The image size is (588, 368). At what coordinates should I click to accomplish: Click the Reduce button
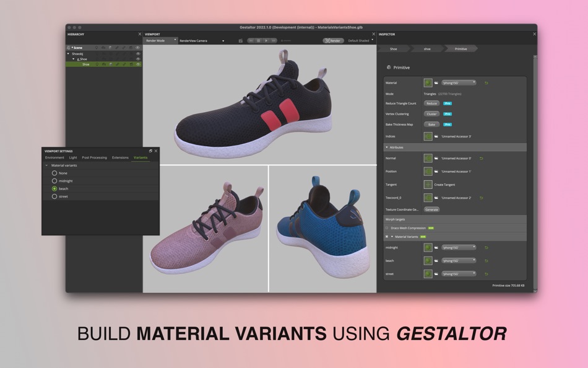click(431, 103)
